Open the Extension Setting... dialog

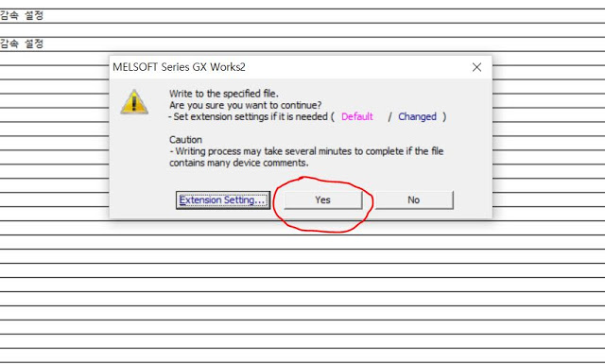(x=223, y=199)
